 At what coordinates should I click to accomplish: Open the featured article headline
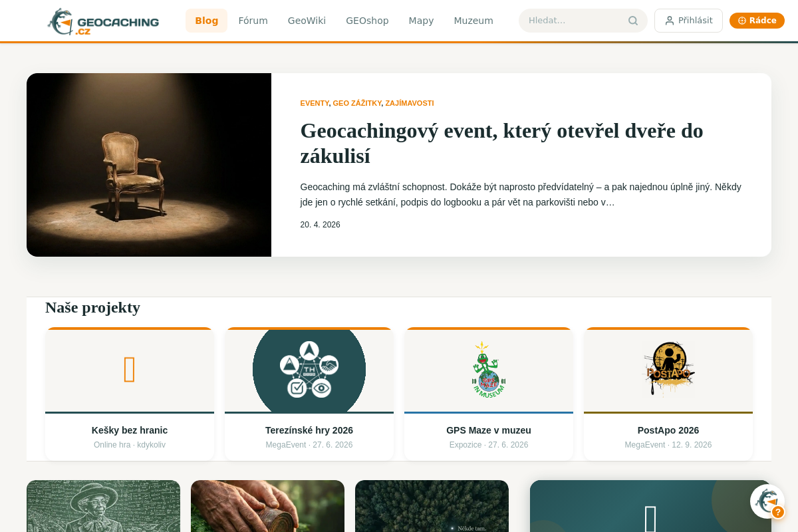pos(501,143)
